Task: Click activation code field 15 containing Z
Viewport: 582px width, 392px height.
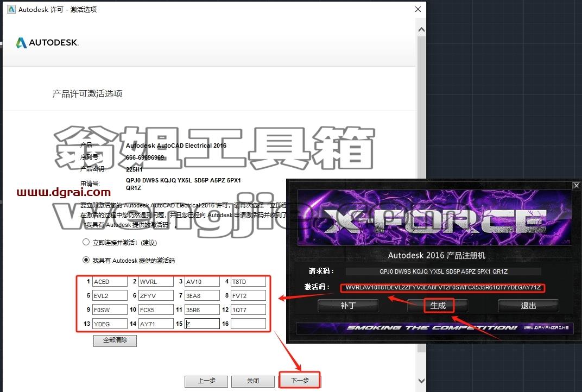Action: (x=202, y=324)
